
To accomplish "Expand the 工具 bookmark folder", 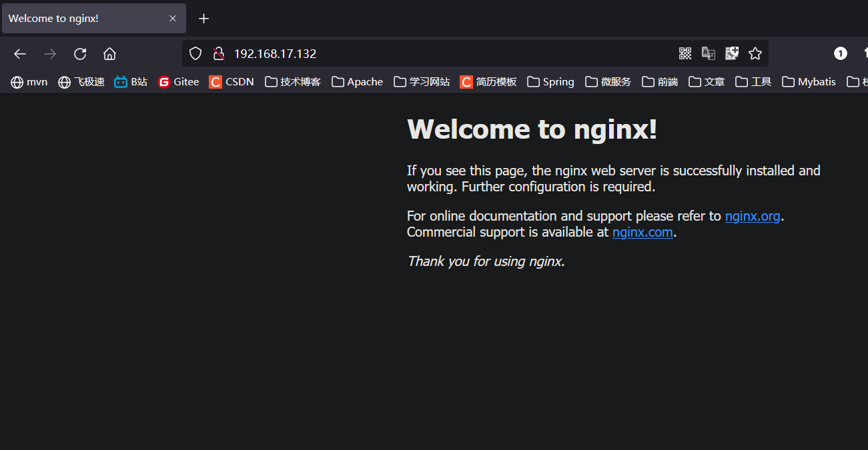I will coord(754,82).
